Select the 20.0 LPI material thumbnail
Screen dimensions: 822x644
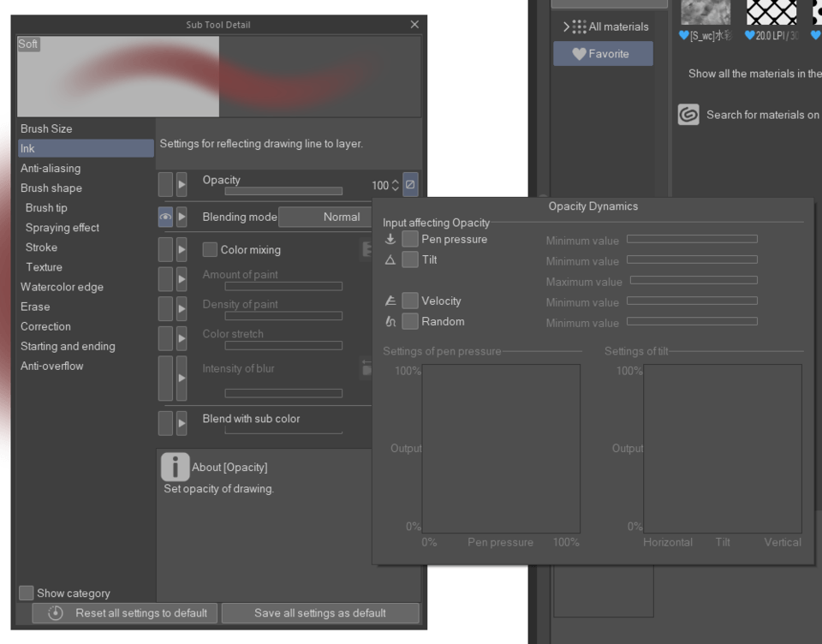pos(771,13)
